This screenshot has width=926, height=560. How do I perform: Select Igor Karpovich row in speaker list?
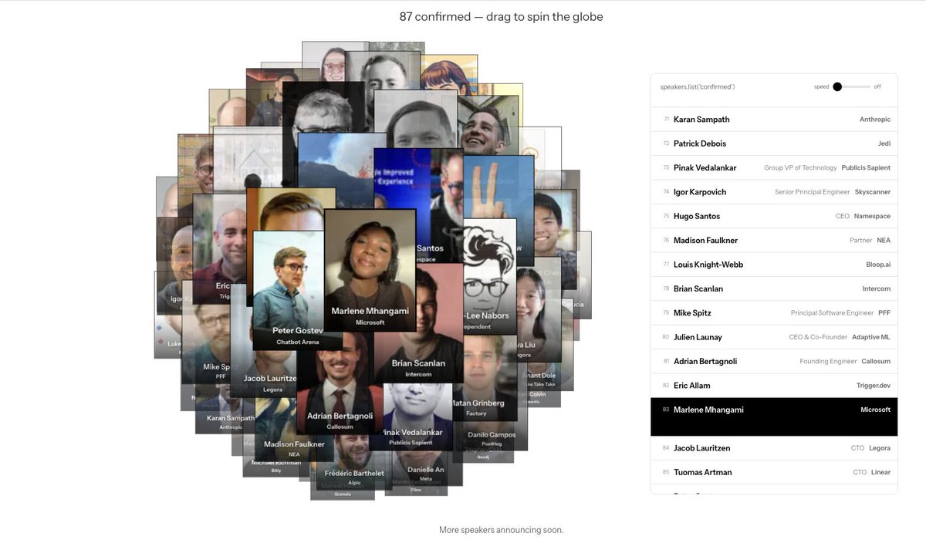point(774,192)
